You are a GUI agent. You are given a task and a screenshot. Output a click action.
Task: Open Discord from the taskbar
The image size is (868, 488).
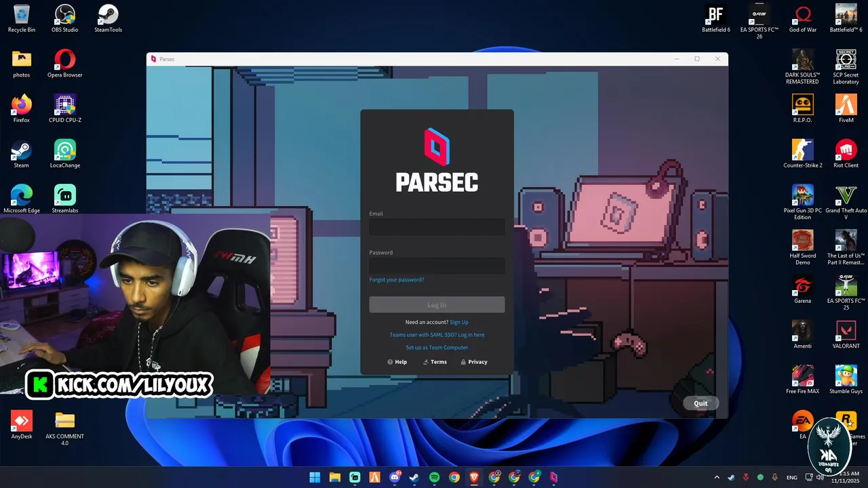(395, 477)
